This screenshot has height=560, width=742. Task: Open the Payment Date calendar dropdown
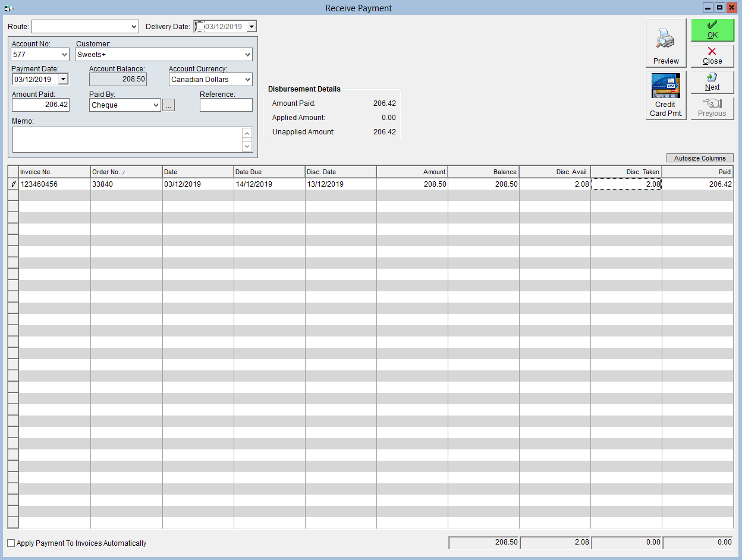[x=63, y=79]
